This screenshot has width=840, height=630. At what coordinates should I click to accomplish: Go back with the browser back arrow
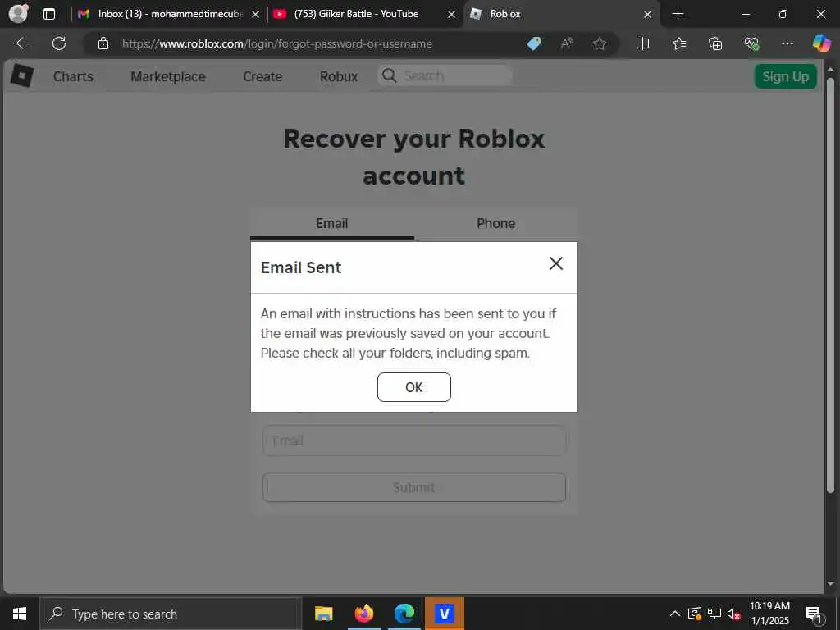click(x=22, y=43)
